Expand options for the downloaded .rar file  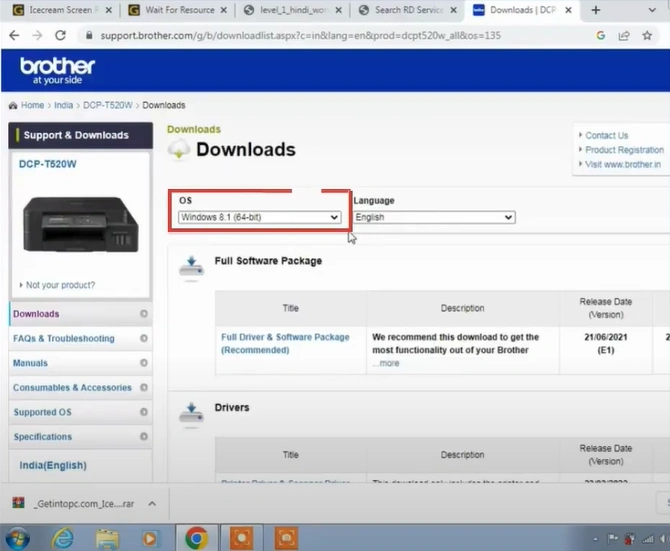[x=153, y=504]
